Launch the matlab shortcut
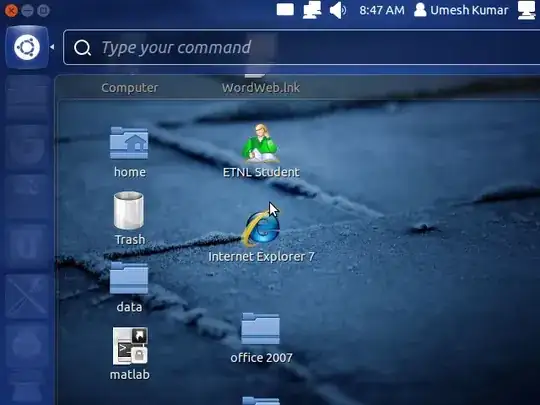 130,346
